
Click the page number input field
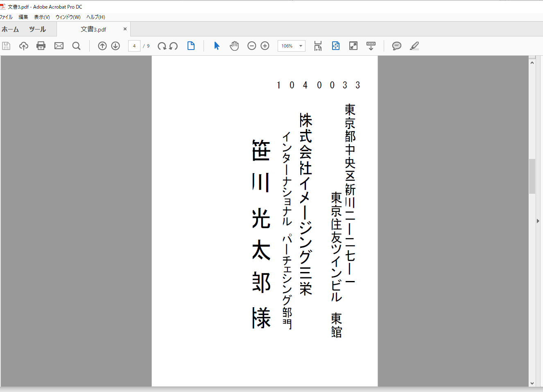point(134,46)
